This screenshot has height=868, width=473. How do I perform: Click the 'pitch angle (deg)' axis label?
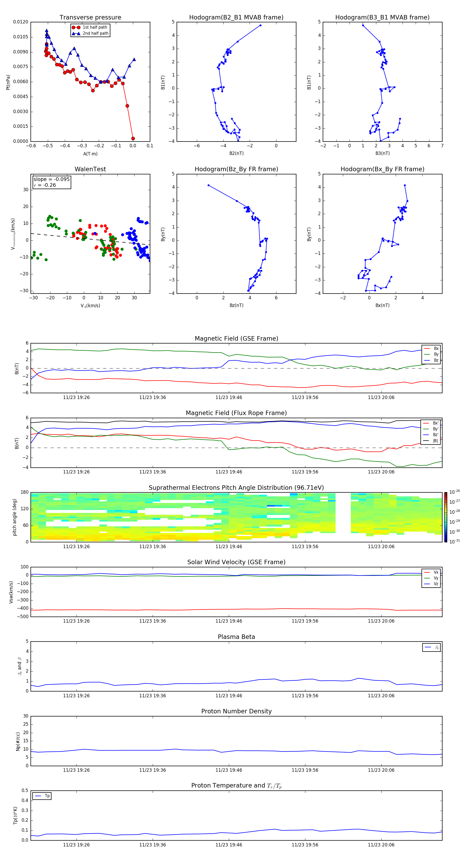coord(14,517)
